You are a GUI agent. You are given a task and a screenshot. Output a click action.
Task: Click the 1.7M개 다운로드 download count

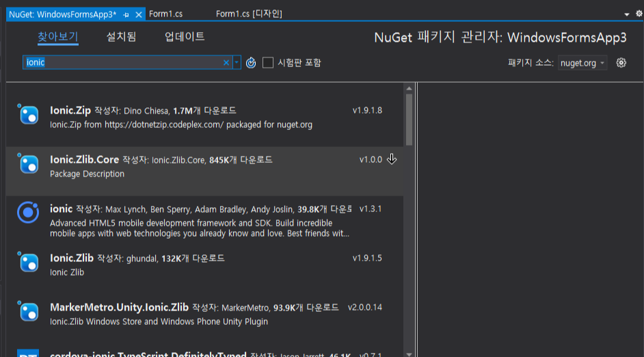[x=204, y=111]
